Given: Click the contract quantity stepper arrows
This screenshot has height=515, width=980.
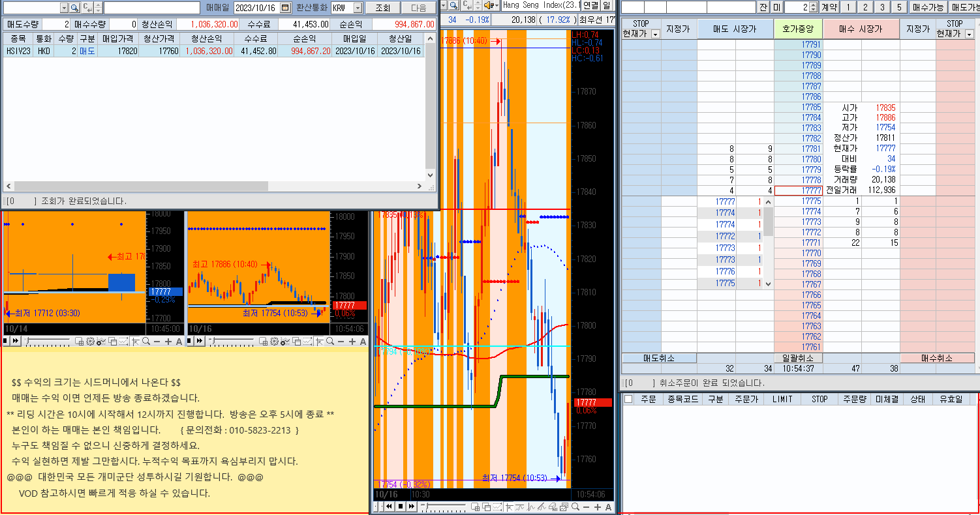Looking at the screenshot, I should pyautogui.click(x=814, y=8).
